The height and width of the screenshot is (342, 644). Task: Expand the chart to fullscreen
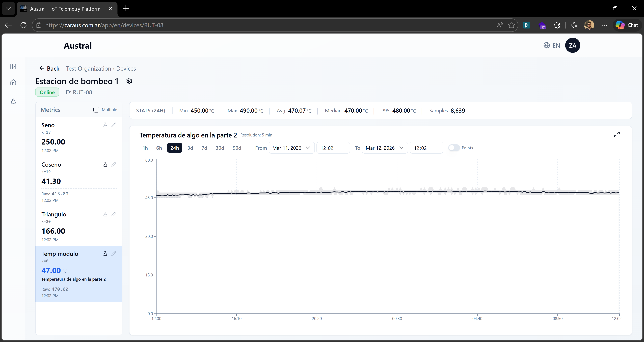[616, 134]
